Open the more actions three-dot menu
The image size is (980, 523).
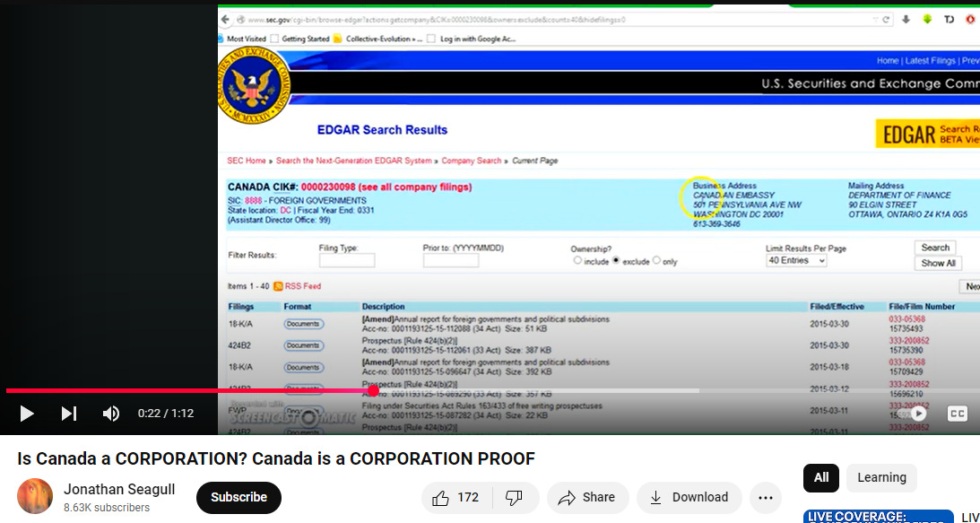765,497
